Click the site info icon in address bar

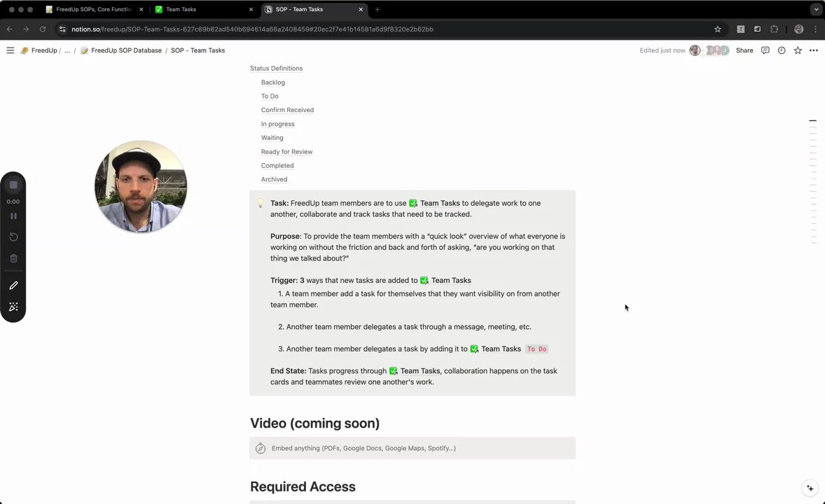click(62, 29)
